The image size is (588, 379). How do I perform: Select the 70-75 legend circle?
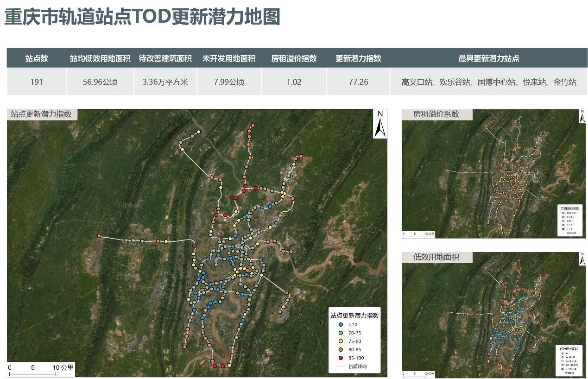[x=341, y=333]
